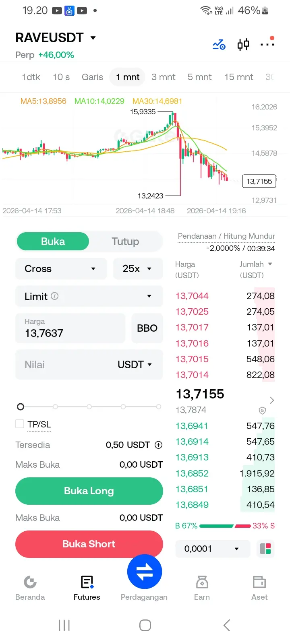The image size is (290, 644).
Task: Tap the info icon beside Limit
Action: (55, 296)
